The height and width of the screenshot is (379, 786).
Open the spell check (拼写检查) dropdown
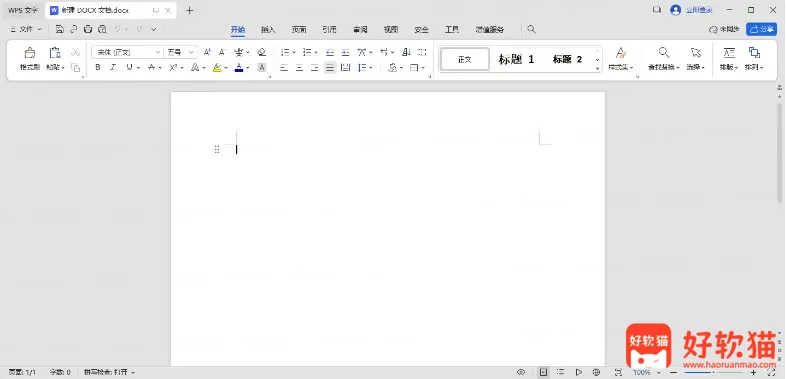(109, 372)
